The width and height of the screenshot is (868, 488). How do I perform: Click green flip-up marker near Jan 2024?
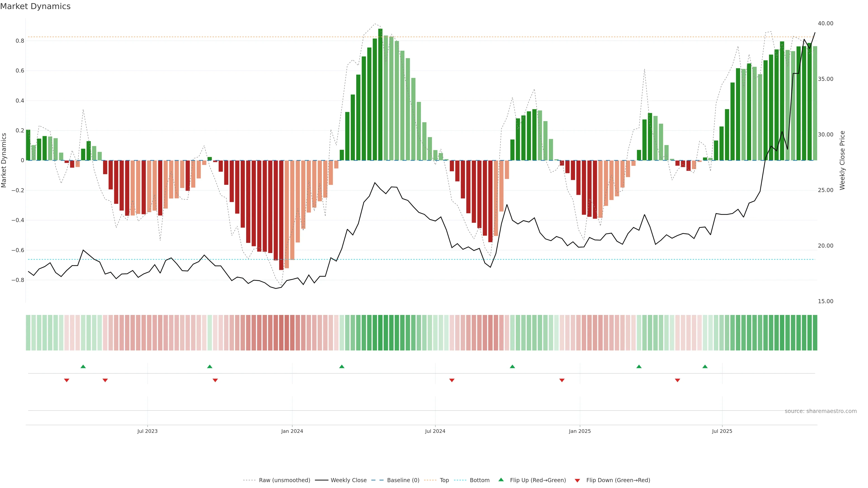[x=342, y=366]
